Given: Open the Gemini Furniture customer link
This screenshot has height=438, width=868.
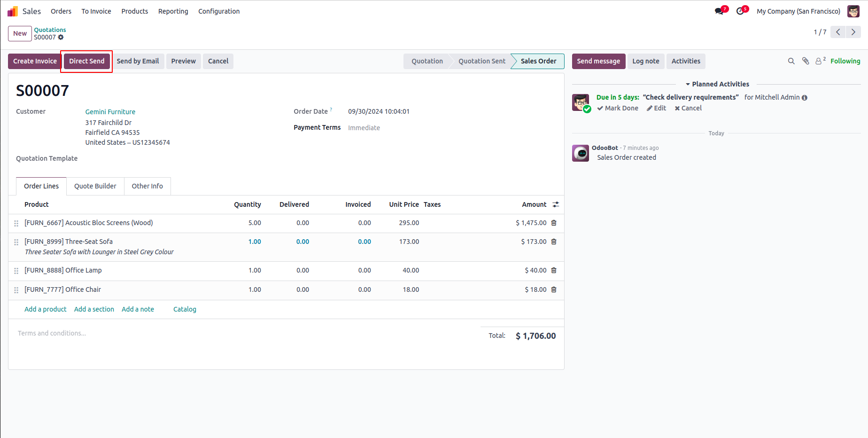Looking at the screenshot, I should click(110, 112).
